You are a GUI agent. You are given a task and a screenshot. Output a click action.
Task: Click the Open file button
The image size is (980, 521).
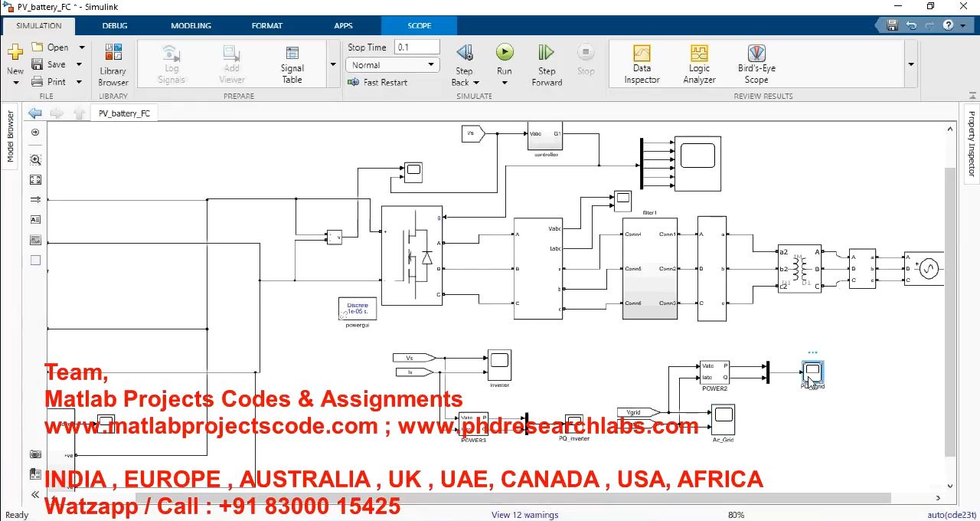(x=50, y=48)
